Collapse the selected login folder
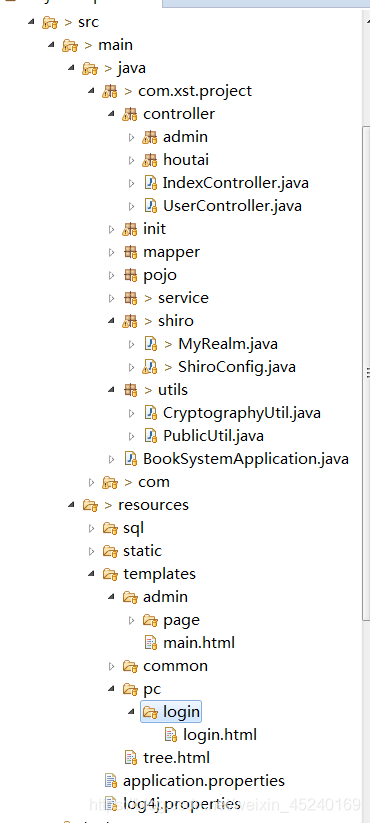 tap(132, 712)
